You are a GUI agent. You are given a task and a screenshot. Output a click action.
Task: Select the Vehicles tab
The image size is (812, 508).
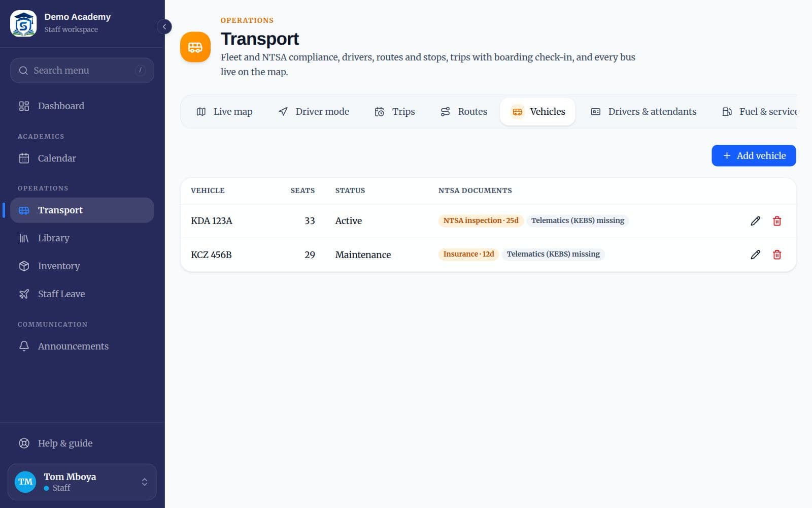[537, 112]
